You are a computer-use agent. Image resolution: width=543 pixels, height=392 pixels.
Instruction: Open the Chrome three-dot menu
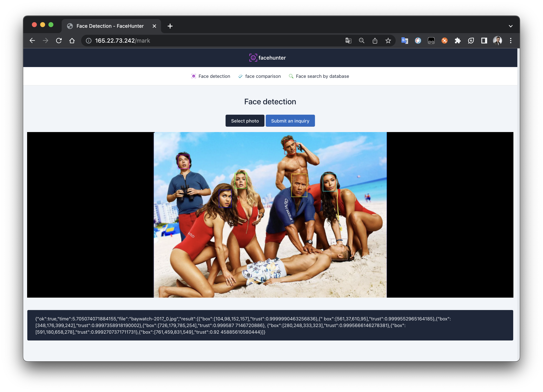[x=511, y=41]
